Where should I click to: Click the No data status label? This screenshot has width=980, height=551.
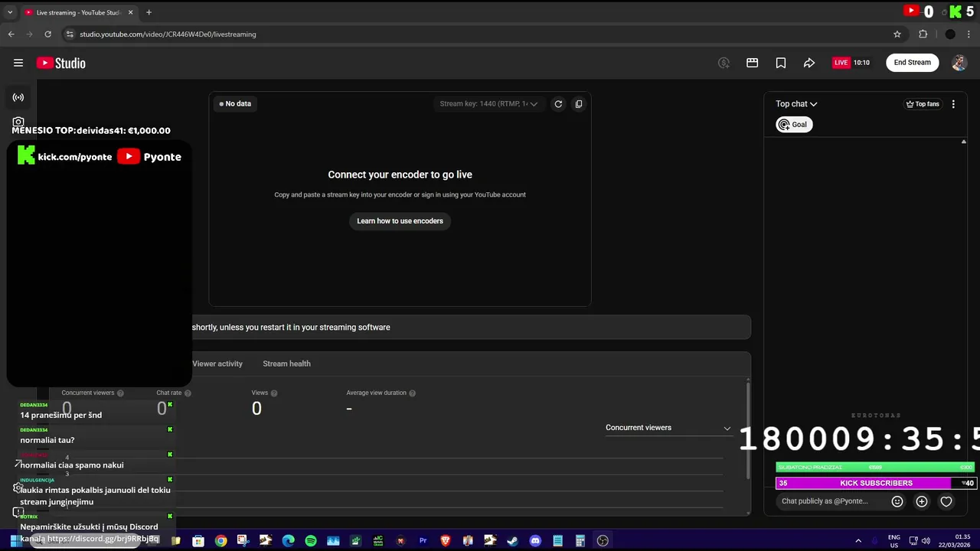pyautogui.click(x=235, y=104)
